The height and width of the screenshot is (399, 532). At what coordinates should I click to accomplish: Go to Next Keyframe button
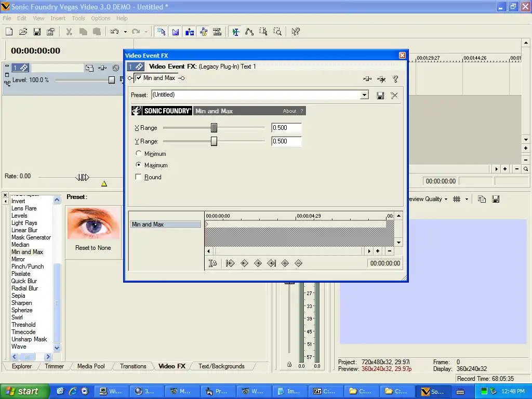pyautogui.click(x=258, y=263)
